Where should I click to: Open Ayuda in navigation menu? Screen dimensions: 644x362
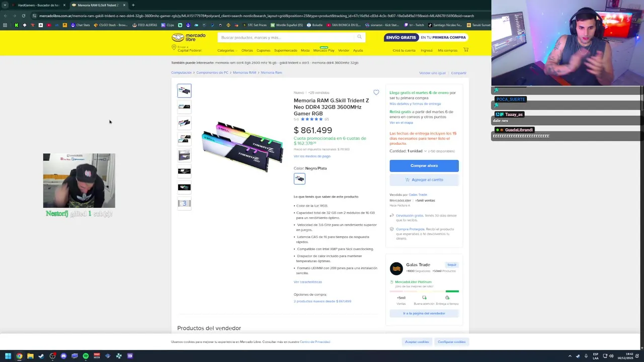click(358, 50)
